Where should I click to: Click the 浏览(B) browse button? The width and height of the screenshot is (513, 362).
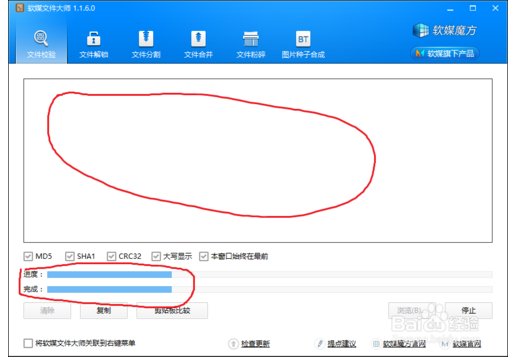click(x=412, y=311)
